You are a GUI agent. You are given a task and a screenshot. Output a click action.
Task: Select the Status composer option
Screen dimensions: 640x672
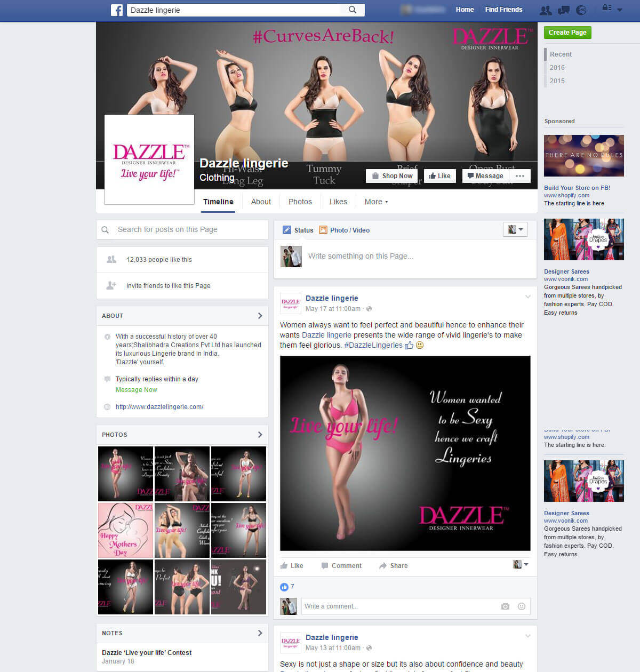pos(298,230)
